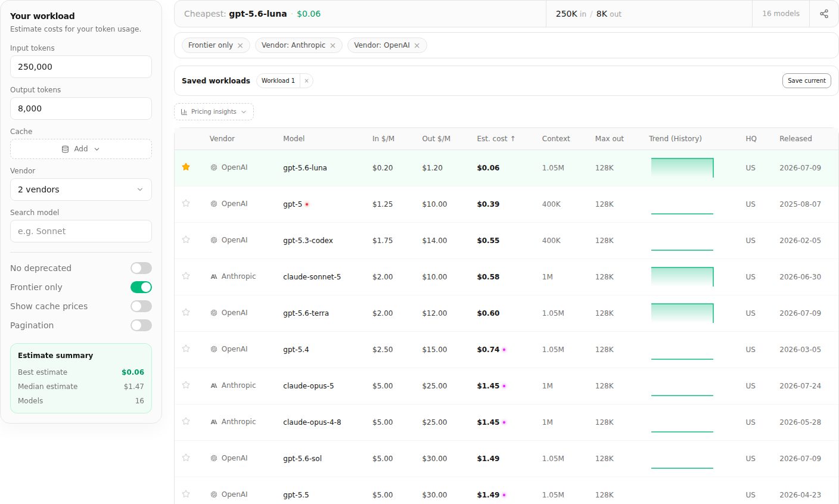Star the claude-sonnet-5 row
The height and width of the screenshot is (504, 839).
[186, 276]
